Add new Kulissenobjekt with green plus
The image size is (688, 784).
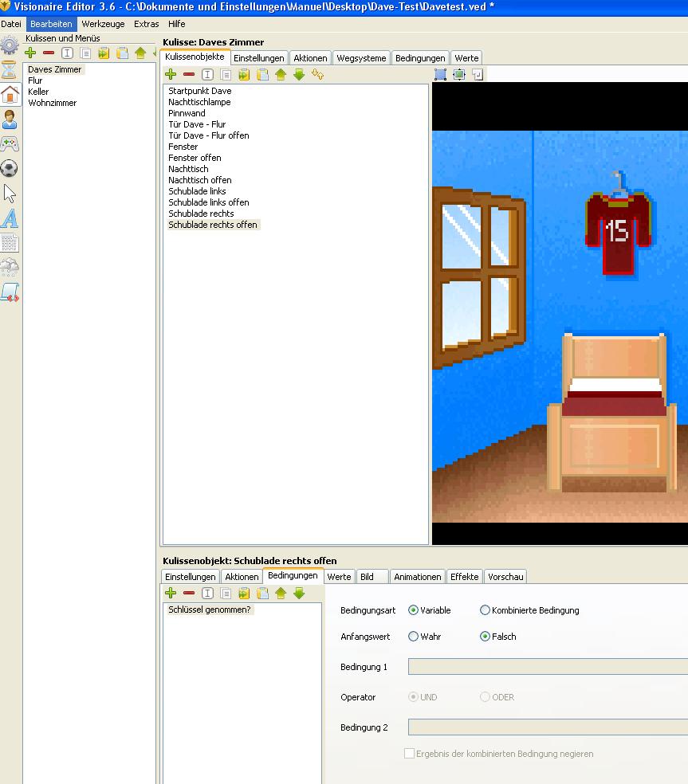pos(171,75)
